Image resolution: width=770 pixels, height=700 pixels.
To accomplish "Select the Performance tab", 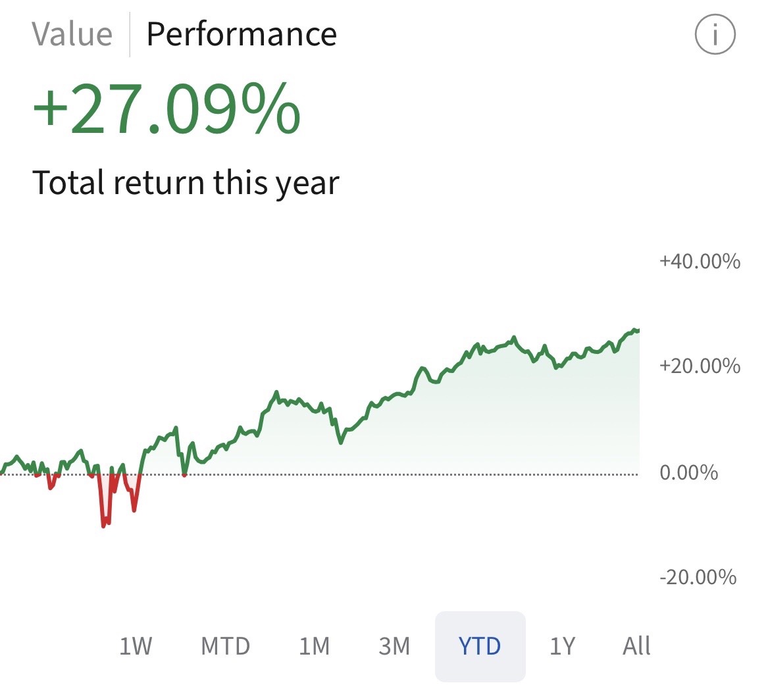I will pyautogui.click(x=241, y=34).
